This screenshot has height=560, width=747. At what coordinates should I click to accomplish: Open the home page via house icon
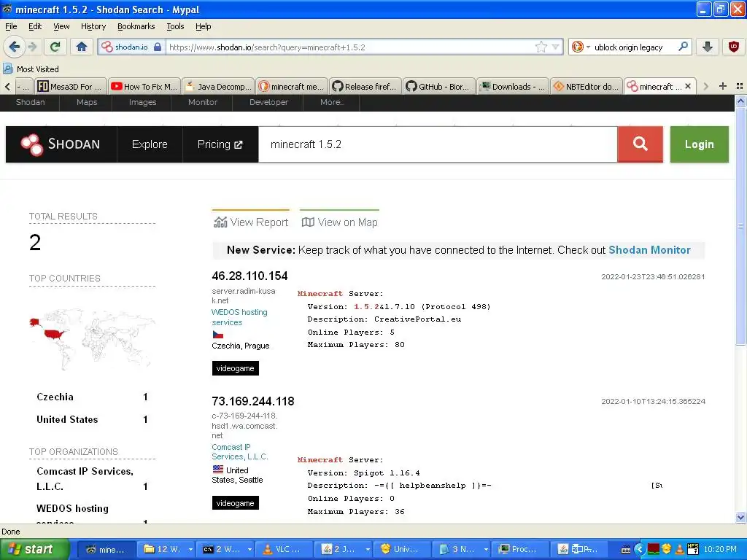tap(82, 47)
